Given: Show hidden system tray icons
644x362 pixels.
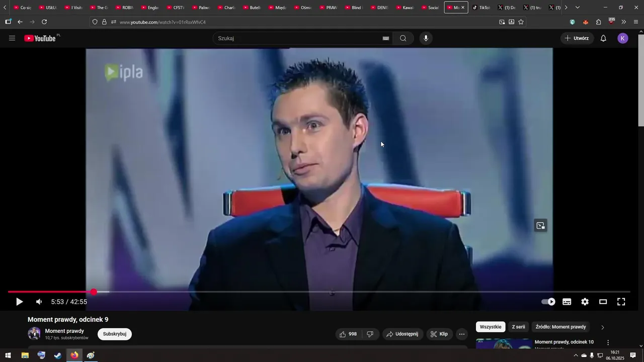Looking at the screenshot, I should [x=576, y=355].
